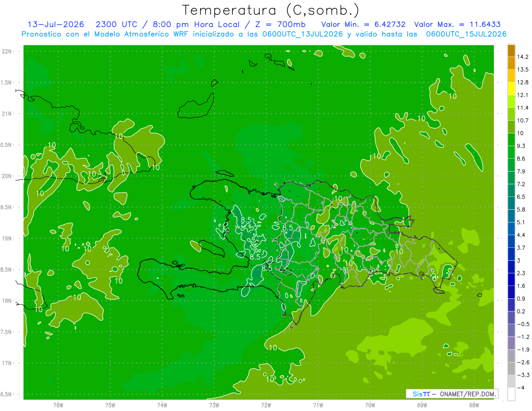This screenshot has height=411, width=532.
Task: Click the "9.3" color scale value
Action: pyautogui.click(x=521, y=146)
